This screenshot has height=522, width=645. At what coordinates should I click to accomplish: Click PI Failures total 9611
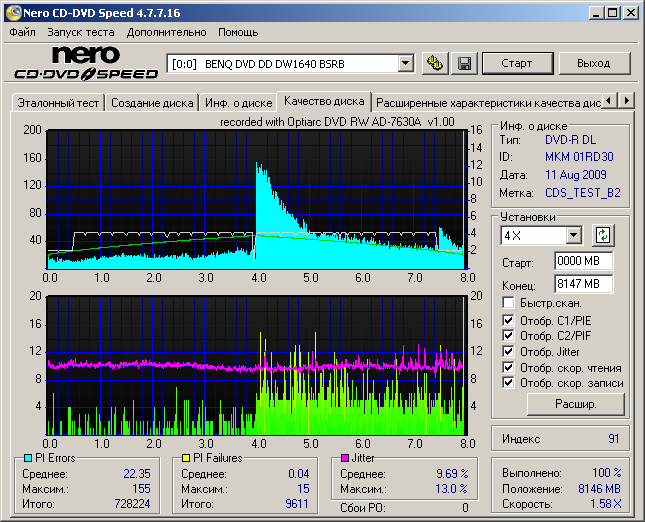[297, 503]
